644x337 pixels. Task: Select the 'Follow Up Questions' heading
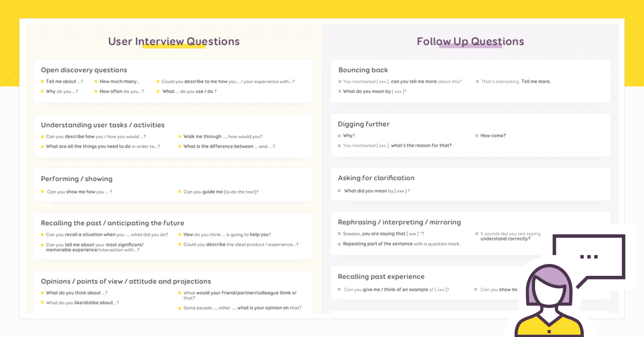(x=470, y=41)
